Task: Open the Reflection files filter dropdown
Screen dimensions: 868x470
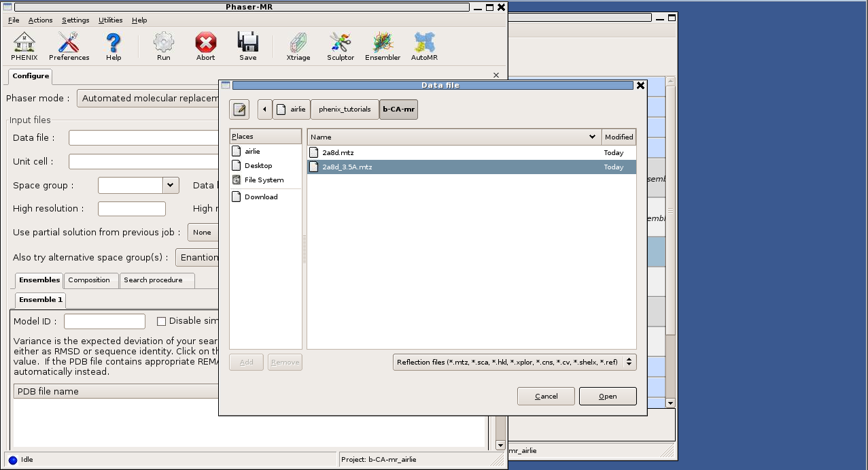Action: [515, 363]
